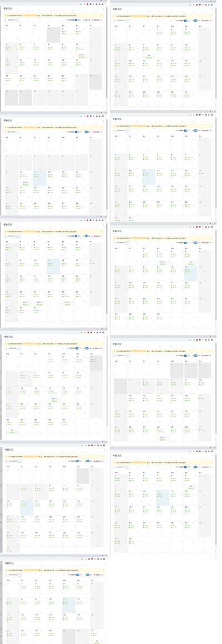Open month picker field in bottom-most calendar

[x=13, y=575]
